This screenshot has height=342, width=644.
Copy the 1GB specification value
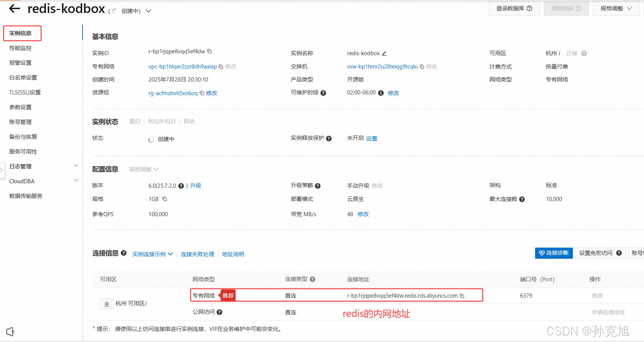pos(165,199)
